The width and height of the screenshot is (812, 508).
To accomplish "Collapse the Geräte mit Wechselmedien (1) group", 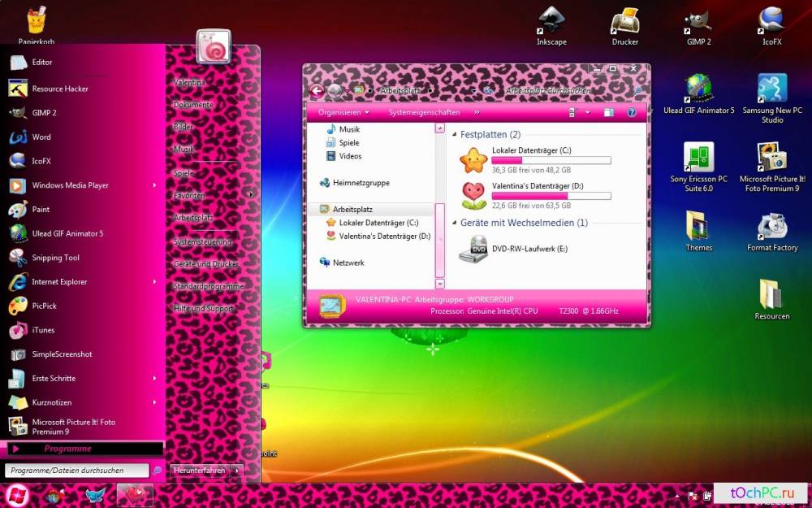I will point(455,223).
